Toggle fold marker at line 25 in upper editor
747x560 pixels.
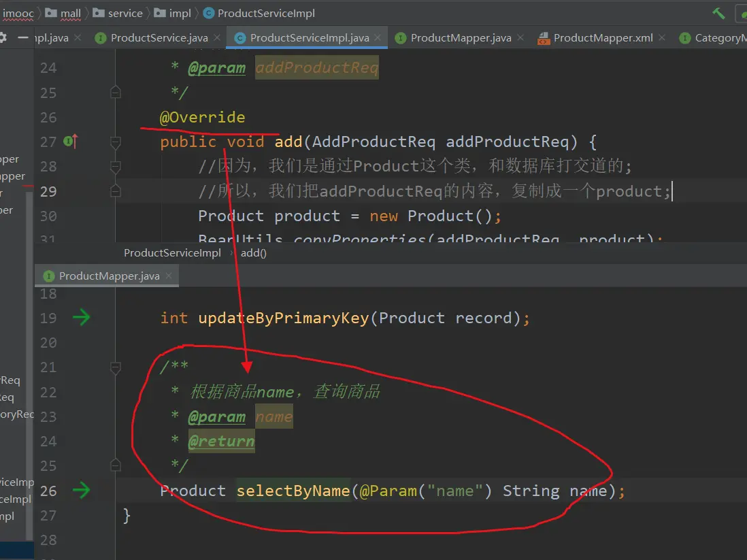coord(115,92)
